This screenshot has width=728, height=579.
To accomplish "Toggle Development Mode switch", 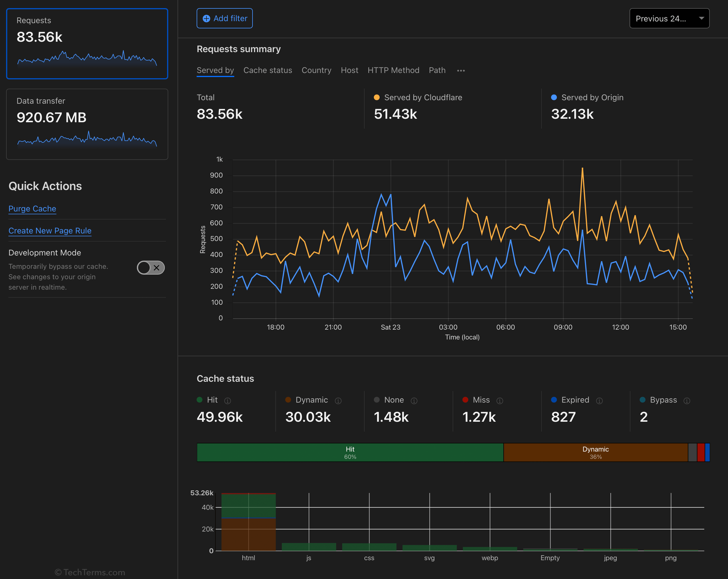I will [x=151, y=268].
